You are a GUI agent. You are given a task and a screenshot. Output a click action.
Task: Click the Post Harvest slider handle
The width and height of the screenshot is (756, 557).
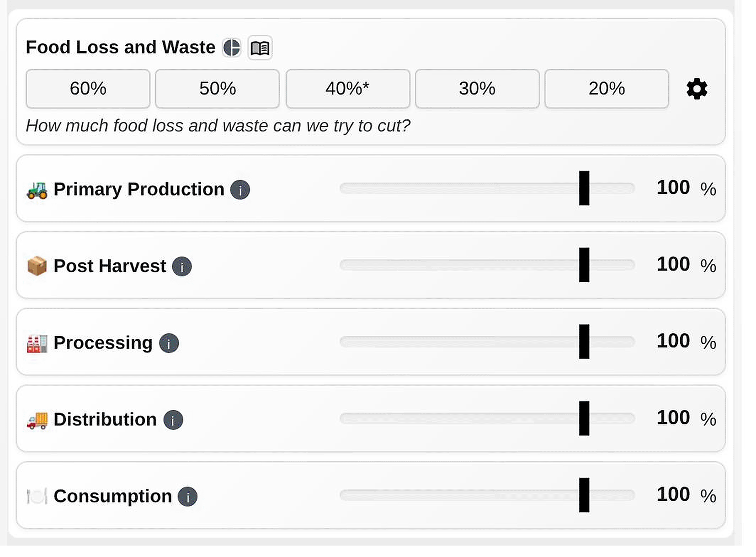(584, 265)
